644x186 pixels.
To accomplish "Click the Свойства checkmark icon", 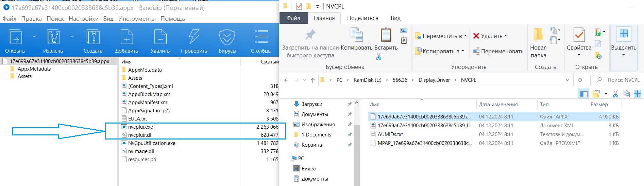I will (579, 35).
